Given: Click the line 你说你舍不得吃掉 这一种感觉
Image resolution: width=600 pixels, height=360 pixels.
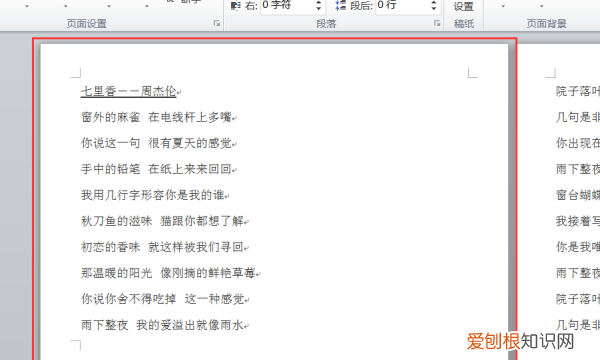Looking at the screenshot, I should pos(163,299).
